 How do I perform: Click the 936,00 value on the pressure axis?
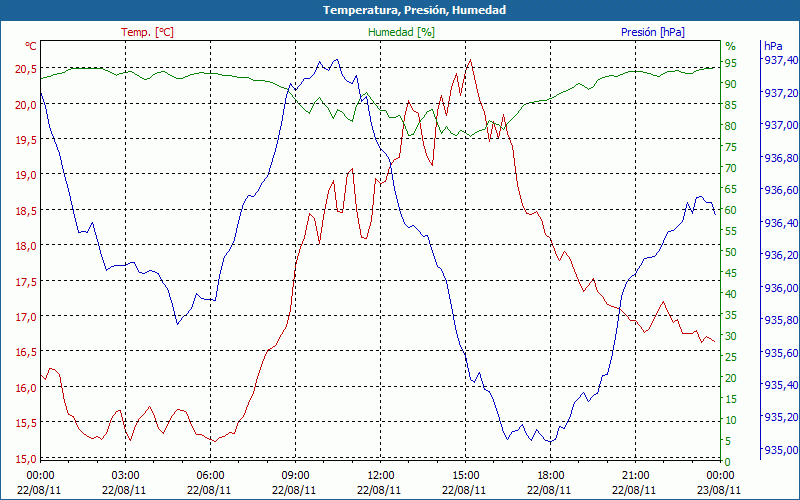pyautogui.click(x=781, y=288)
